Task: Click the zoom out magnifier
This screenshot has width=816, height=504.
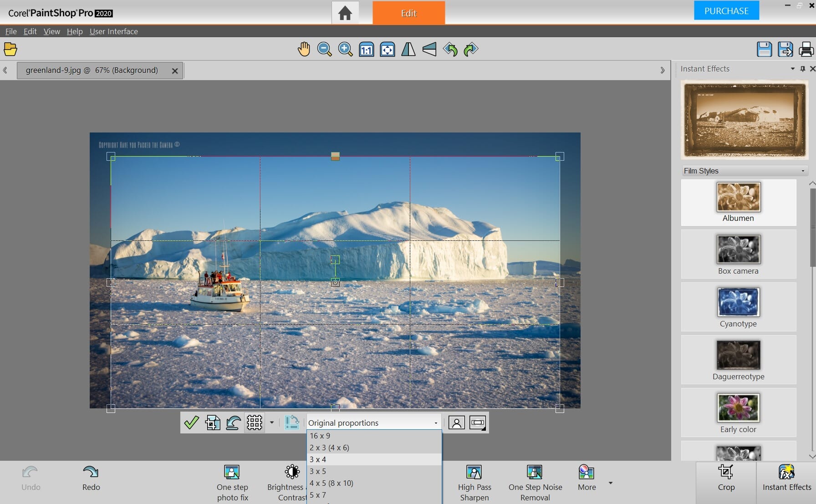Action: point(325,49)
